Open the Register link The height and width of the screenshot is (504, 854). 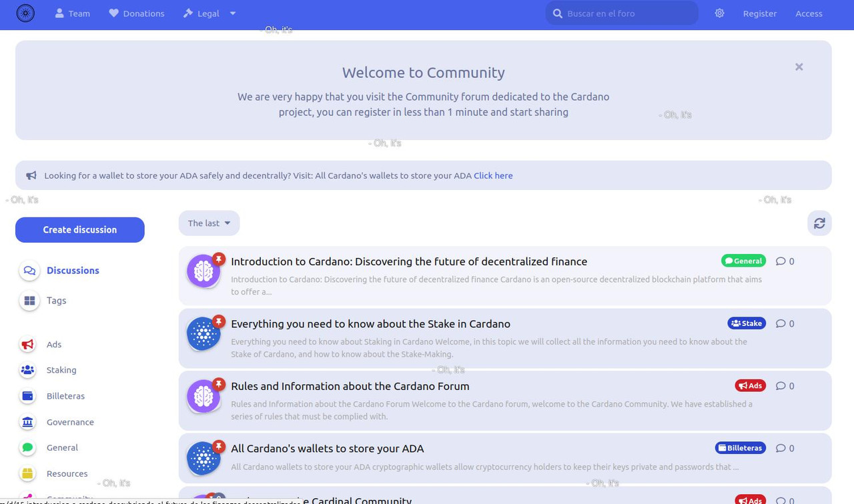pyautogui.click(x=760, y=13)
